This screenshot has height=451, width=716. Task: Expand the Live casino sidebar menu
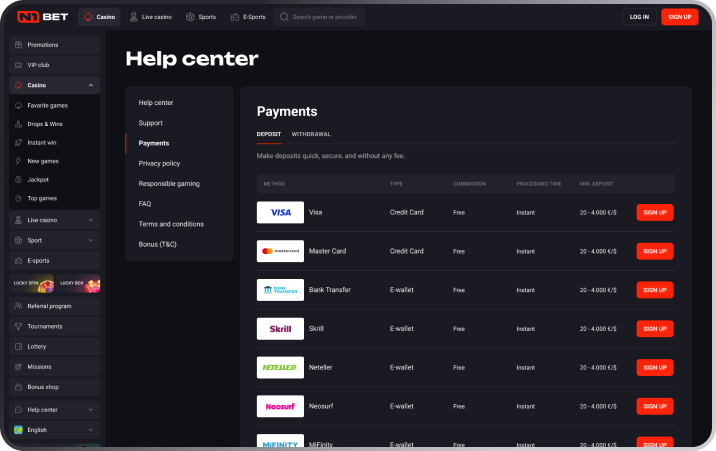pyautogui.click(x=91, y=220)
